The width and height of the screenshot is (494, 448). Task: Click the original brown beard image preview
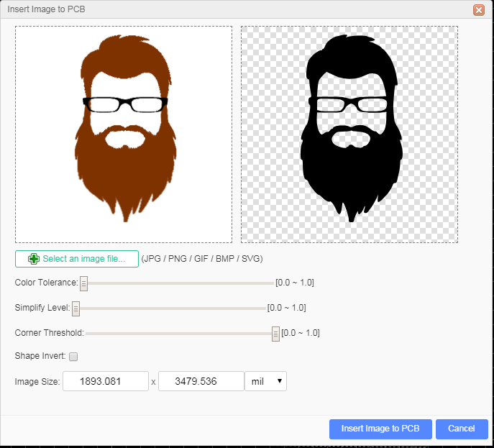(x=124, y=134)
